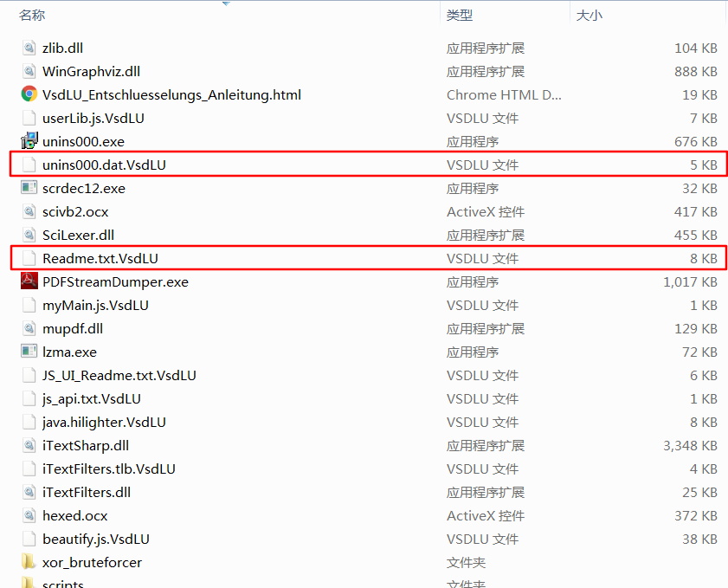Select the file name WinGraphviz.dll
This screenshot has height=588, width=728.
click(x=91, y=71)
